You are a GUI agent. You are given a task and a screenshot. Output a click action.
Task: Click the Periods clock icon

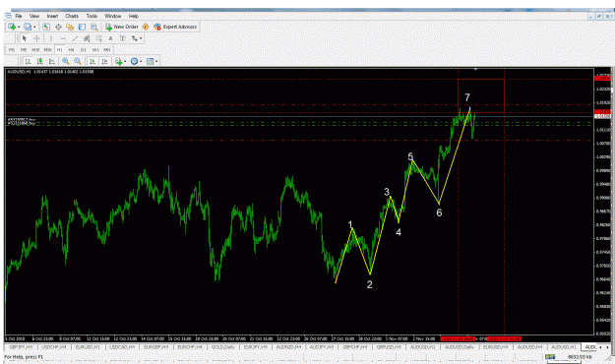click(x=134, y=61)
